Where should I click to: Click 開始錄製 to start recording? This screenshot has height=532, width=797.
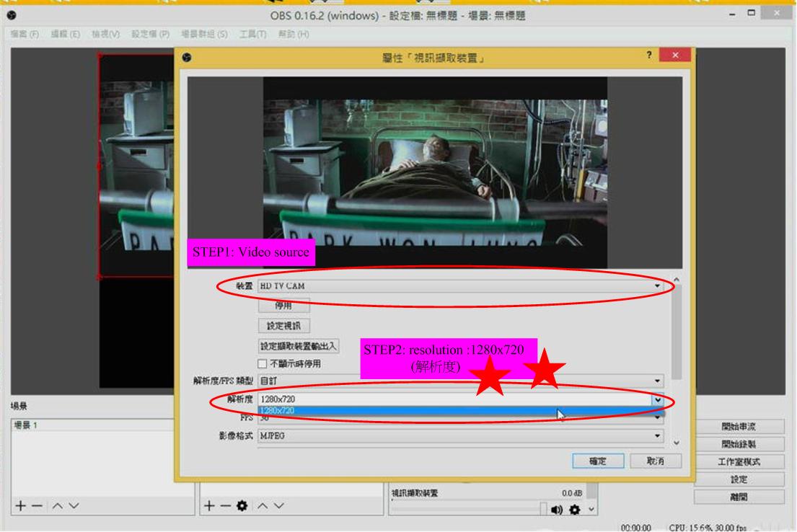click(x=739, y=444)
